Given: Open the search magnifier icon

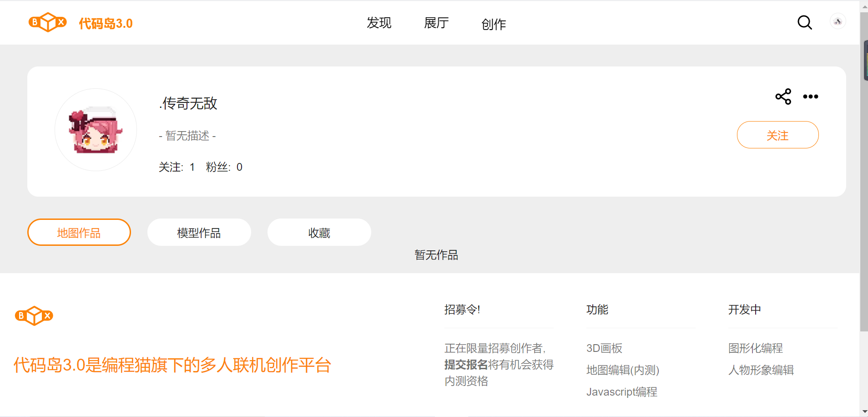Looking at the screenshot, I should pos(805,22).
